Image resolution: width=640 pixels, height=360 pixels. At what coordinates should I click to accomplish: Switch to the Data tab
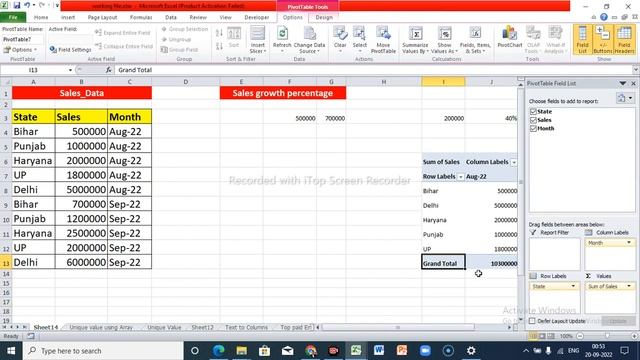171,17
